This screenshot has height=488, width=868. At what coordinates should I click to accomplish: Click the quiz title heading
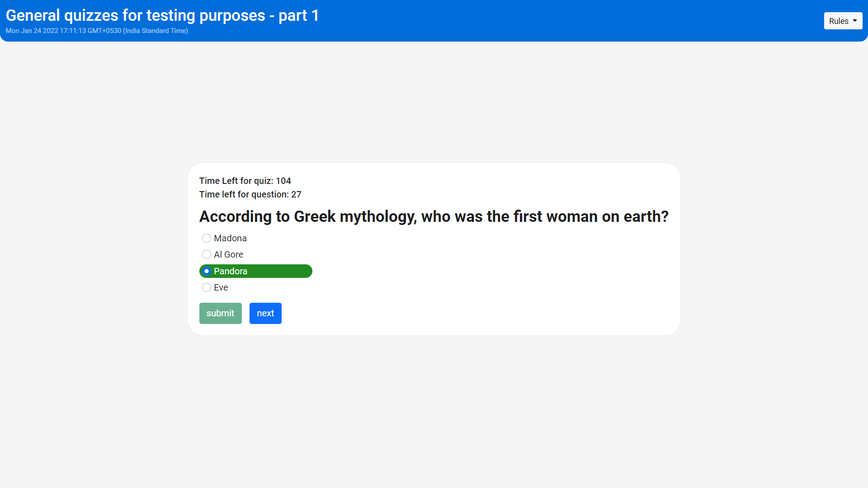tap(163, 15)
